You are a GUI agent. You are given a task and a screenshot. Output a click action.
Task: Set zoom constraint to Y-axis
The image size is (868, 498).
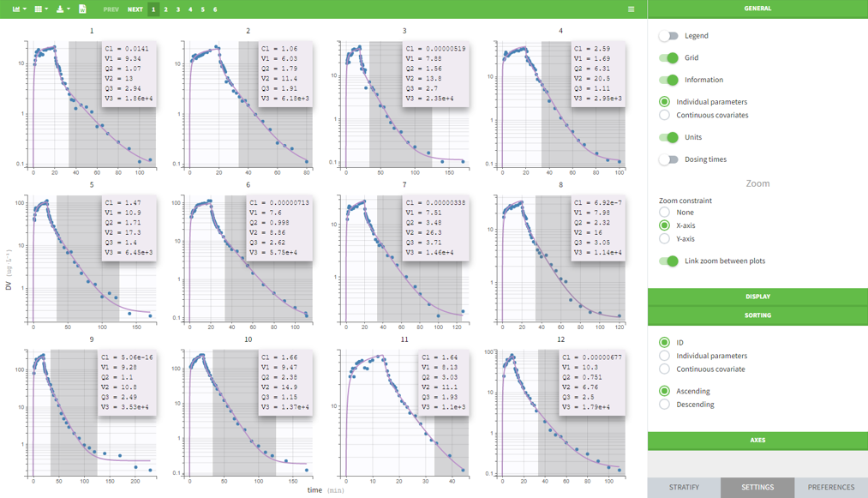pos(665,239)
